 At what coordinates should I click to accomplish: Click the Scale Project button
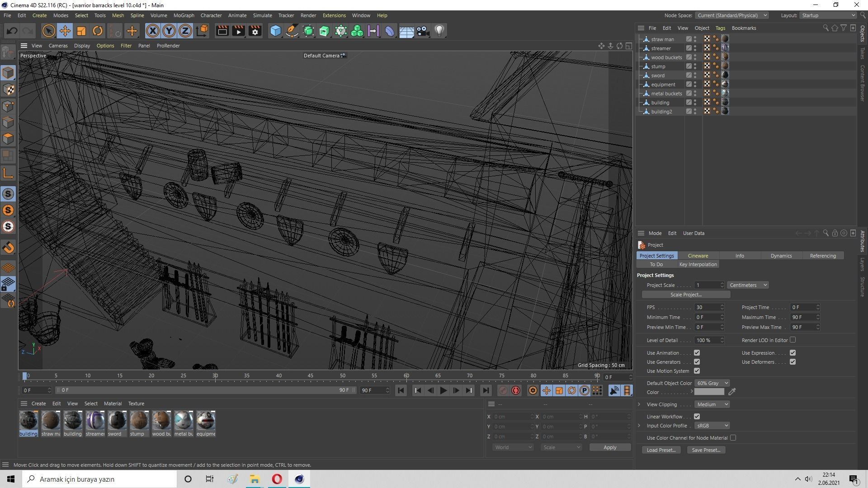pos(686,295)
